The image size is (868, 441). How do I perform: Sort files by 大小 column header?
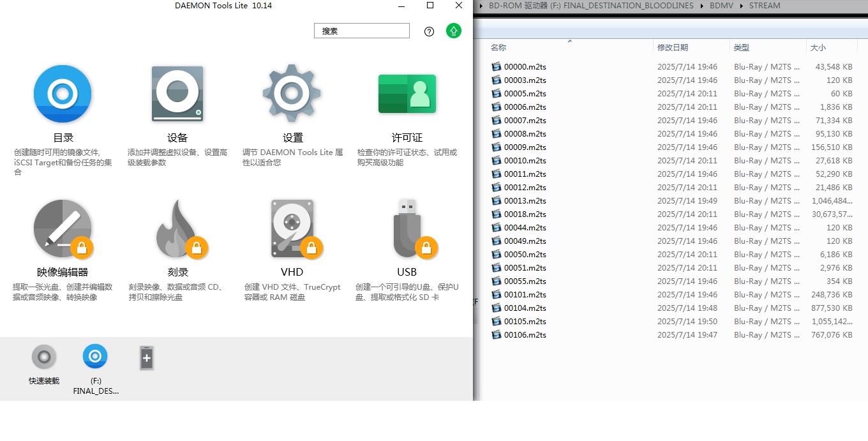click(818, 48)
